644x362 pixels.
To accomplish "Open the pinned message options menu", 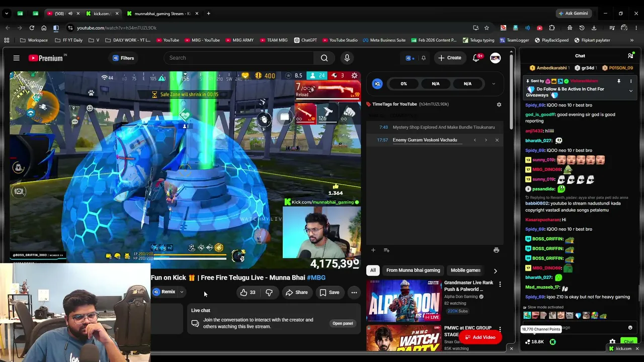I will pyautogui.click(x=631, y=81).
